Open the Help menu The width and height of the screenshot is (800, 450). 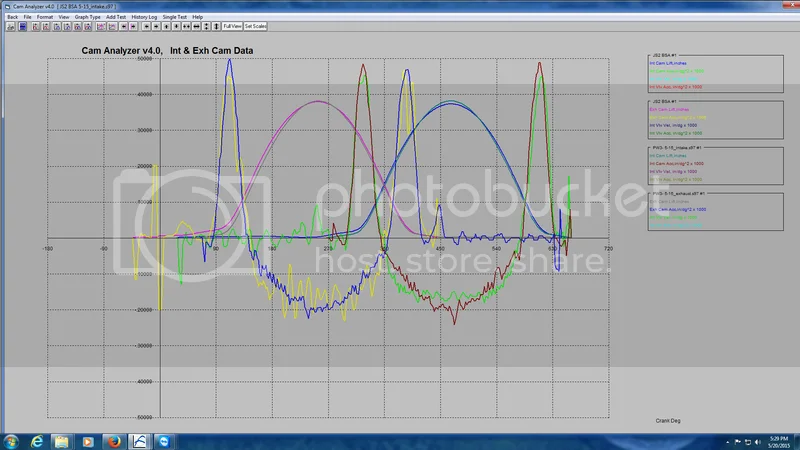(x=197, y=17)
